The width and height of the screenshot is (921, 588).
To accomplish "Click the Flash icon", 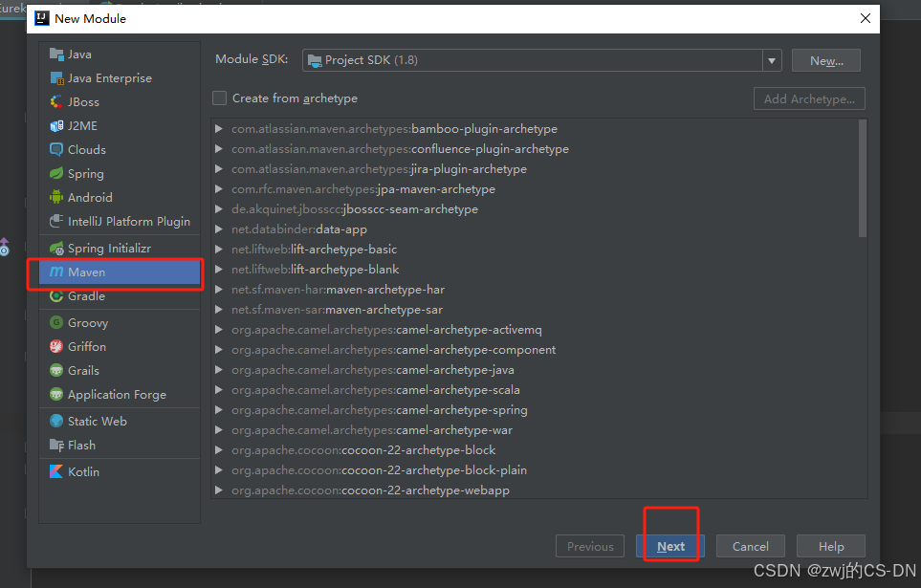I will [x=56, y=446].
